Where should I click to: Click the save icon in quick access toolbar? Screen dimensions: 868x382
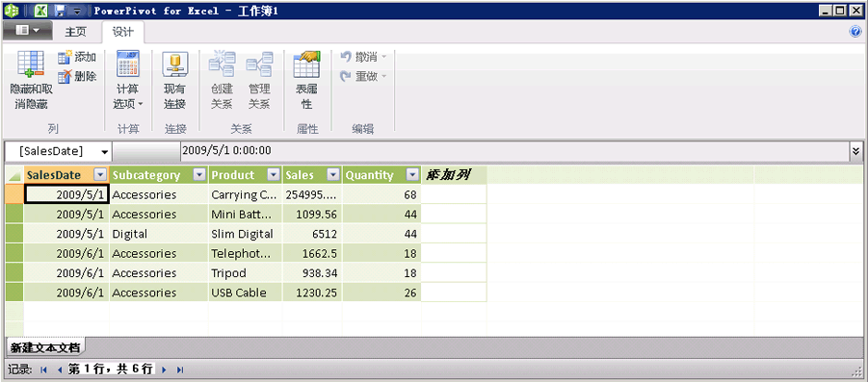pos(60,11)
